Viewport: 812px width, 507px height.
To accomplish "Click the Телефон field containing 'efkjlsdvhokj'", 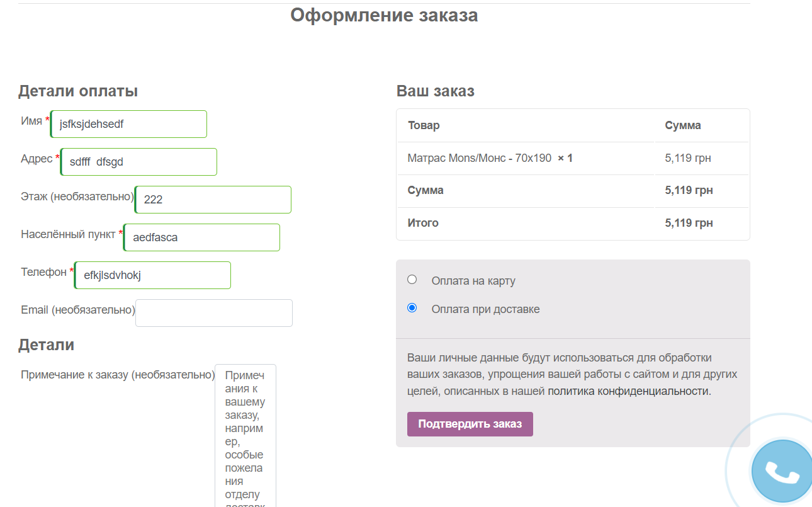I will [x=153, y=275].
